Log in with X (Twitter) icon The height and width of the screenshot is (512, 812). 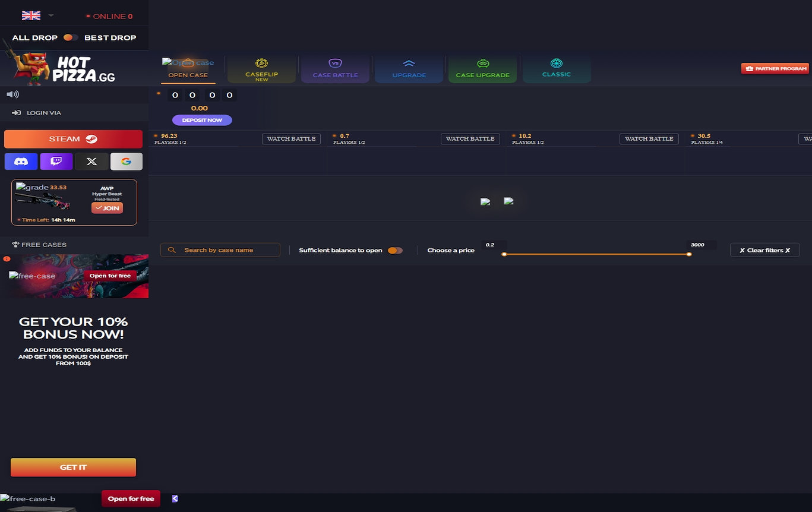coord(91,162)
